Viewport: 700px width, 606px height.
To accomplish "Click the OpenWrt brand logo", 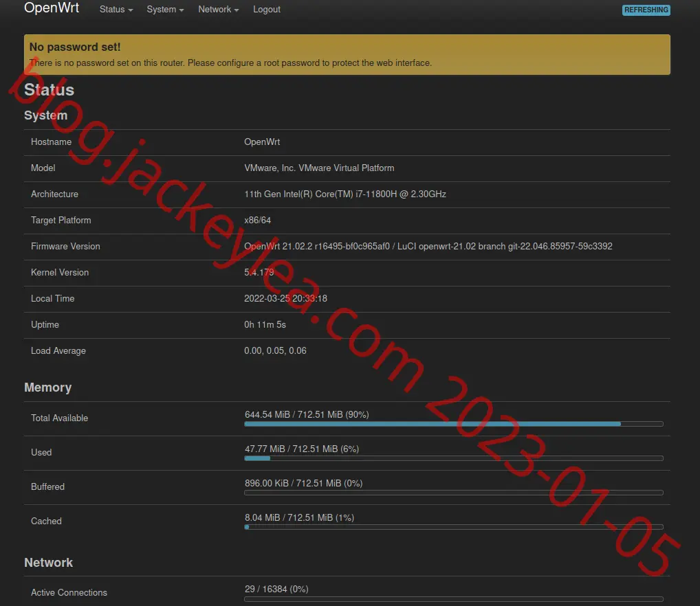I will point(52,8).
